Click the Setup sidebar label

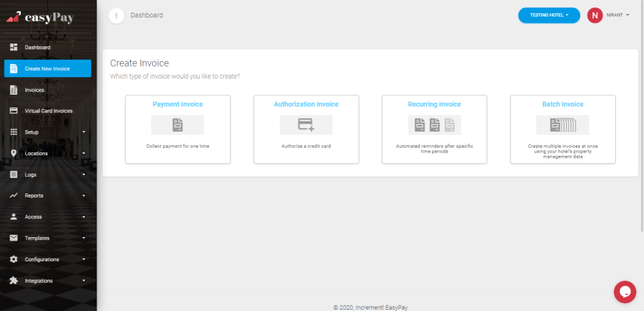click(32, 132)
